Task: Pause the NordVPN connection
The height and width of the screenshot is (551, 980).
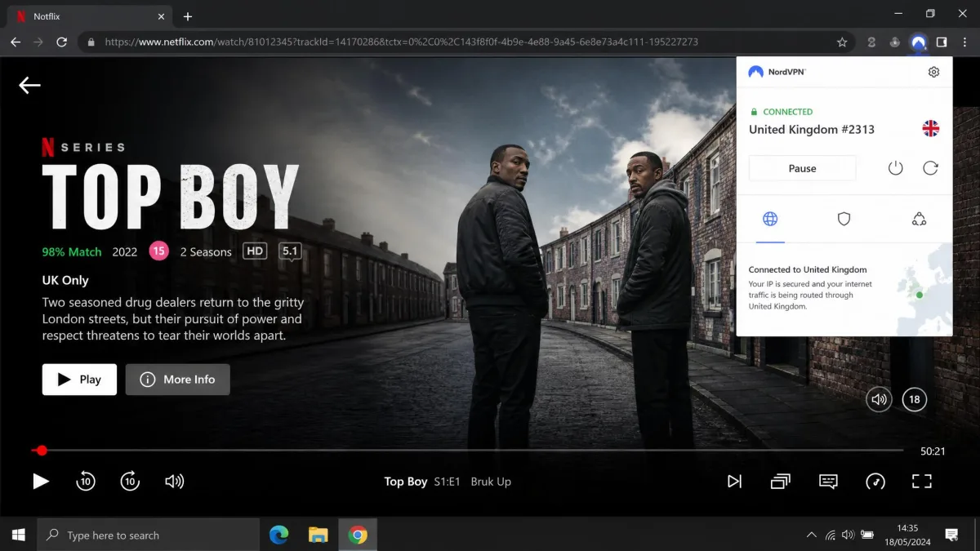Action: click(802, 168)
